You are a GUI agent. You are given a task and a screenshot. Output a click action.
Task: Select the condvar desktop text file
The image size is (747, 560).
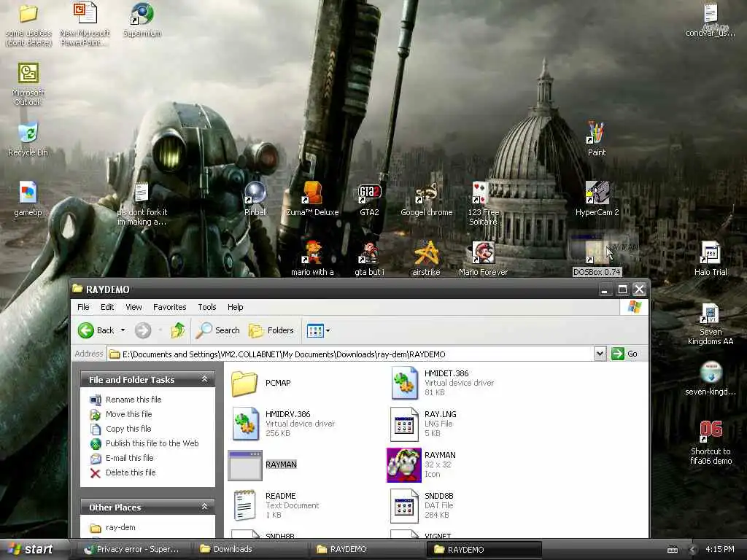click(711, 20)
